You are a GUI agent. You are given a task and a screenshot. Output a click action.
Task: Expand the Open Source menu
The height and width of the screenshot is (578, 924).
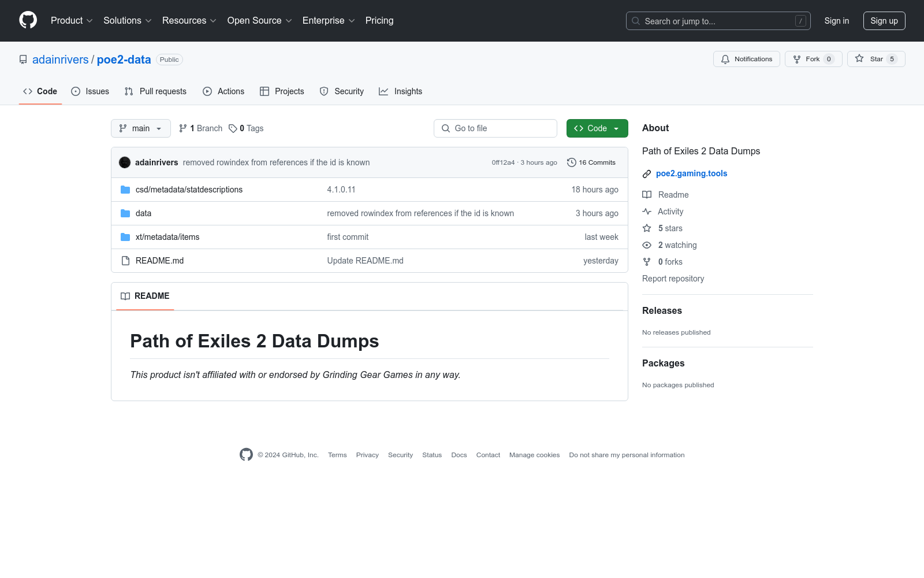coord(260,20)
